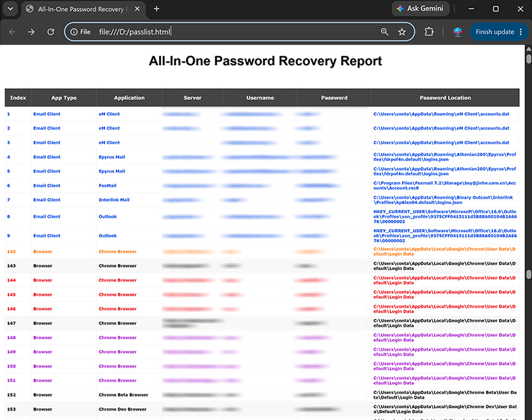Viewport: 532px width, 420px height.
Task: Click Login Data path in row 150
Action: [444, 366]
